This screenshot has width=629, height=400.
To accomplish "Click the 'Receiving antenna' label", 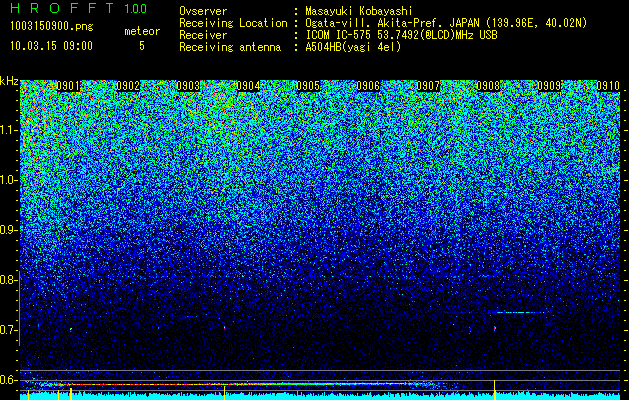I will coord(230,47).
